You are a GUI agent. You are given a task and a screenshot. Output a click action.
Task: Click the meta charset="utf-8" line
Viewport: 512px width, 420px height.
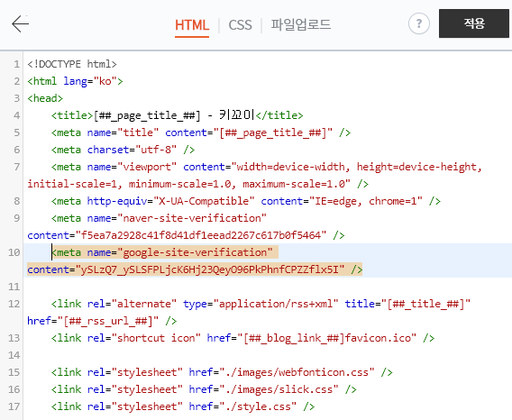[123, 150]
